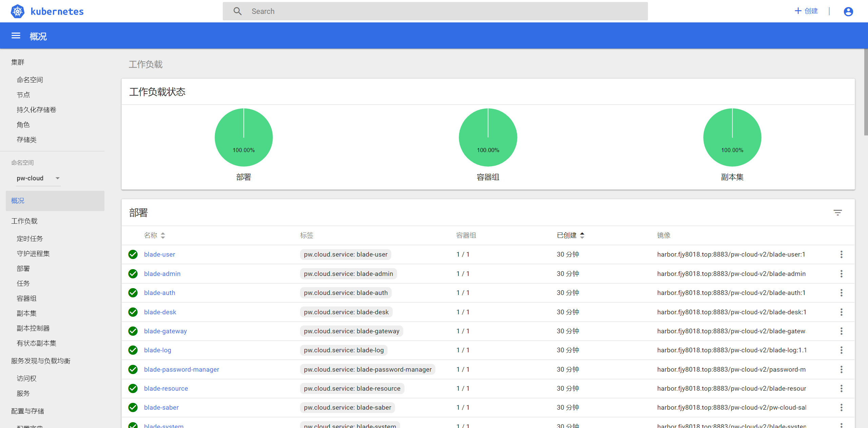Open actions menu for blade-gateway row

click(841, 331)
